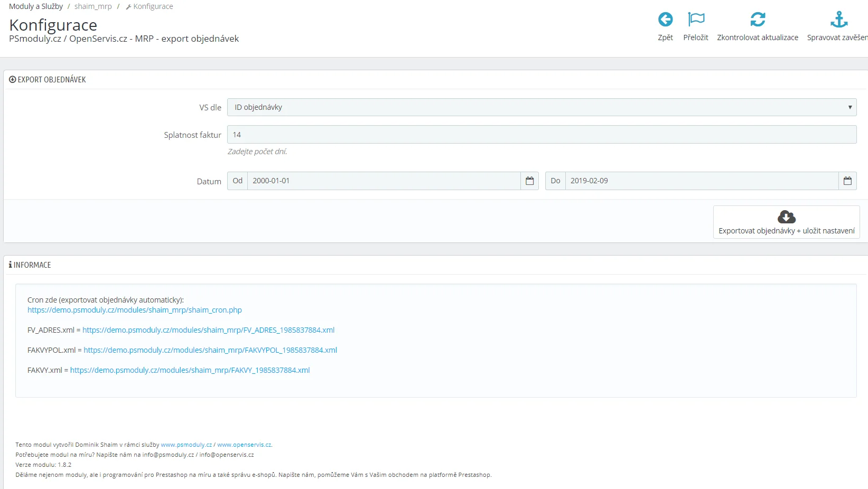This screenshot has width=868, height=489.
Task: Open the FV_ADRES xml file link
Action: 208,330
